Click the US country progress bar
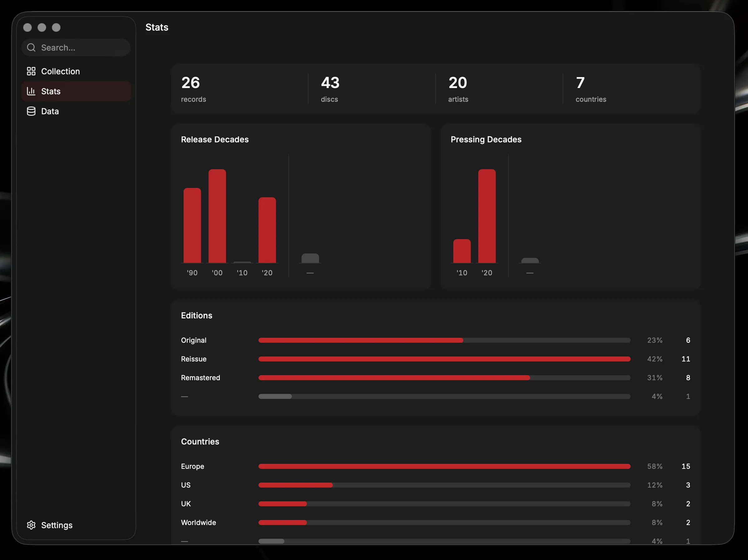This screenshot has width=748, height=560. coord(444,485)
